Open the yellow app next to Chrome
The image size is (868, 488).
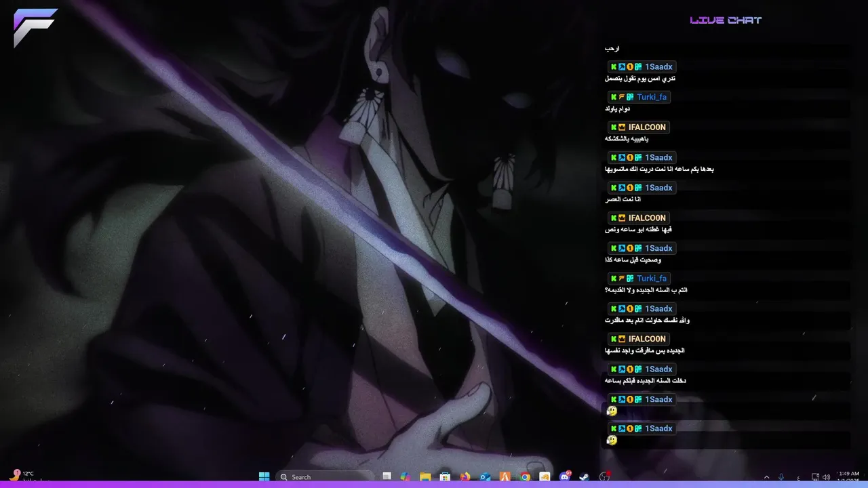(x=545, y=476)
